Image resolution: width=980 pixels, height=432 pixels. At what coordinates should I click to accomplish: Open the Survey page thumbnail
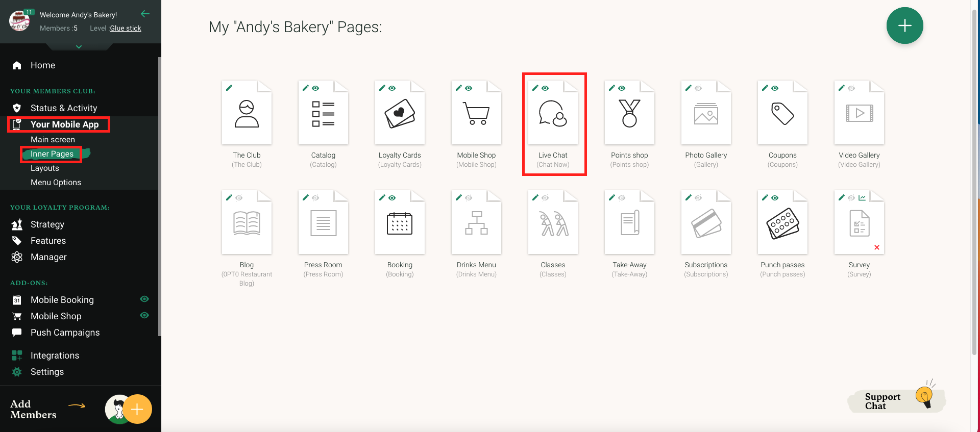pyautogui.click(x=859, y=222)
